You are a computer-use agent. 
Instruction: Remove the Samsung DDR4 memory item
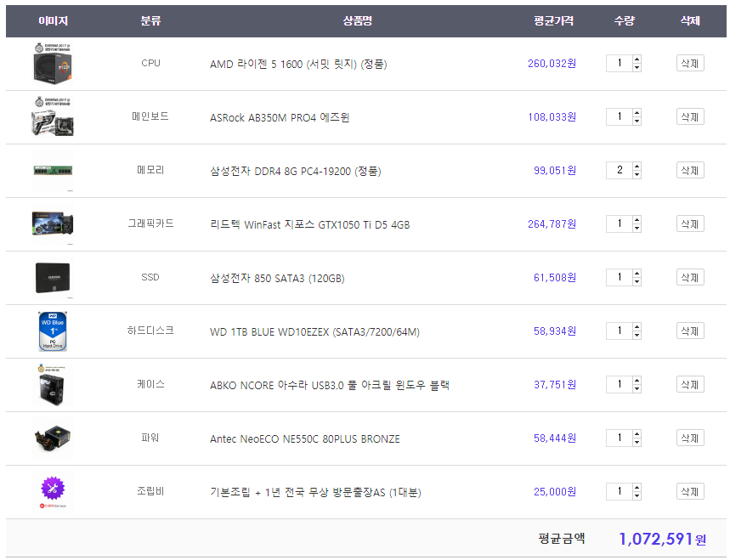[x=690, y=170]
